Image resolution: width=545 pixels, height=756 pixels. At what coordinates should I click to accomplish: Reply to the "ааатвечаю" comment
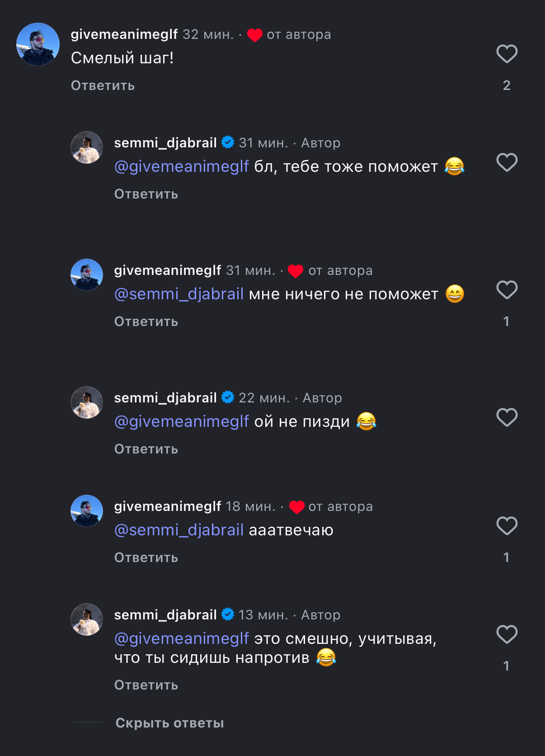click(x=146, y=558)
